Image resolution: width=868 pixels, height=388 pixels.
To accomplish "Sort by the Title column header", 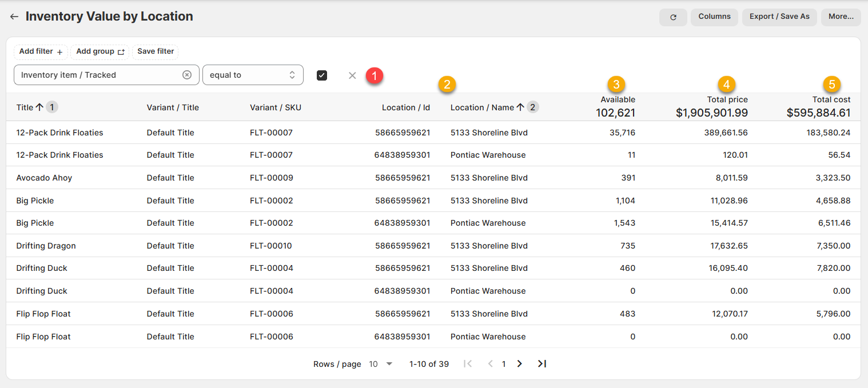I will (x=25, y=107).
